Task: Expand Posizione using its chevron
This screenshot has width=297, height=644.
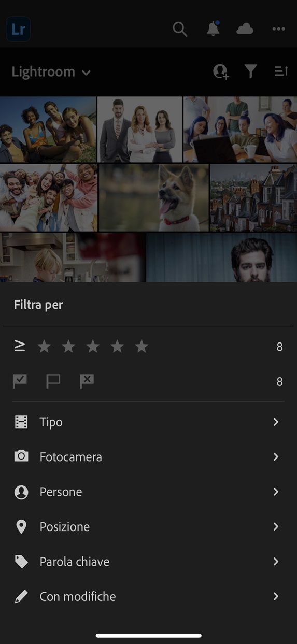Action: [x=276, y=527]
